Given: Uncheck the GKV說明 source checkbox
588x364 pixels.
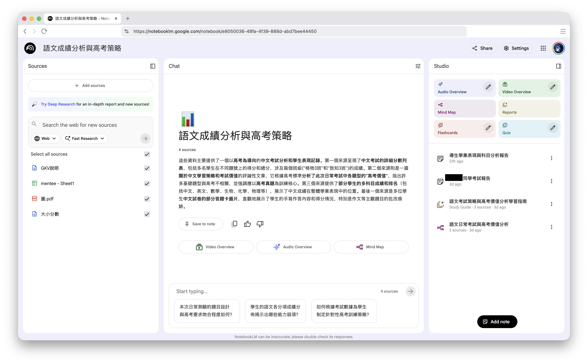Looking at the screenshot, I should click(x=147, y=168).
